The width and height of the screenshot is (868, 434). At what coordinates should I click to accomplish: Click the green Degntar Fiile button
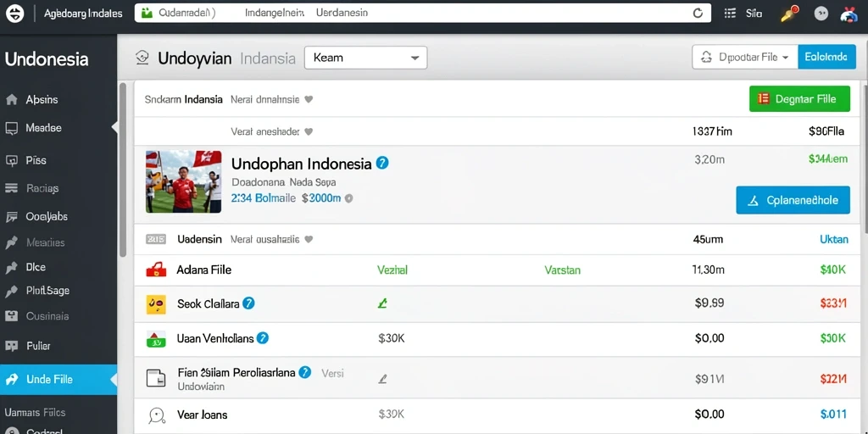coord(799,99)
